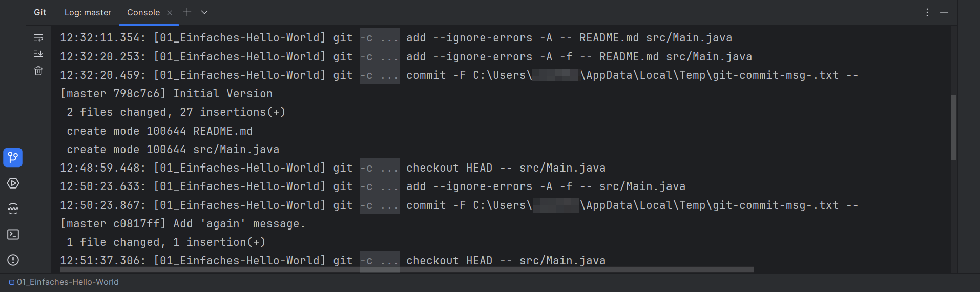Click 'create mode 100644 README.md' line
980x292 pixels.
tap(159, 131)
